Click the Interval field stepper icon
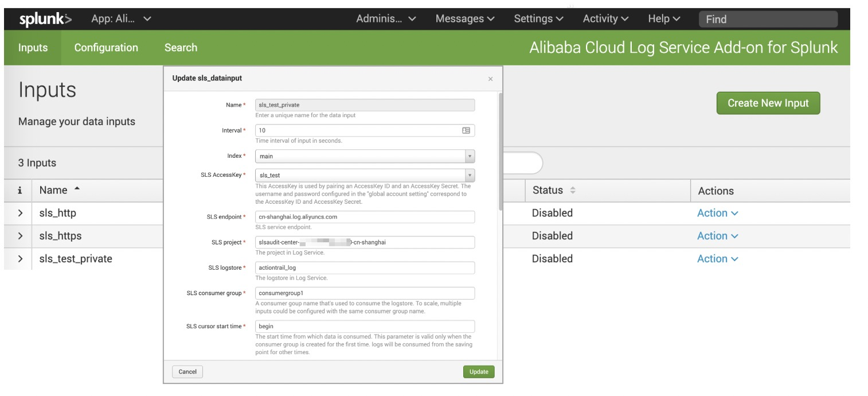The image size is (868, 396). 466,131
